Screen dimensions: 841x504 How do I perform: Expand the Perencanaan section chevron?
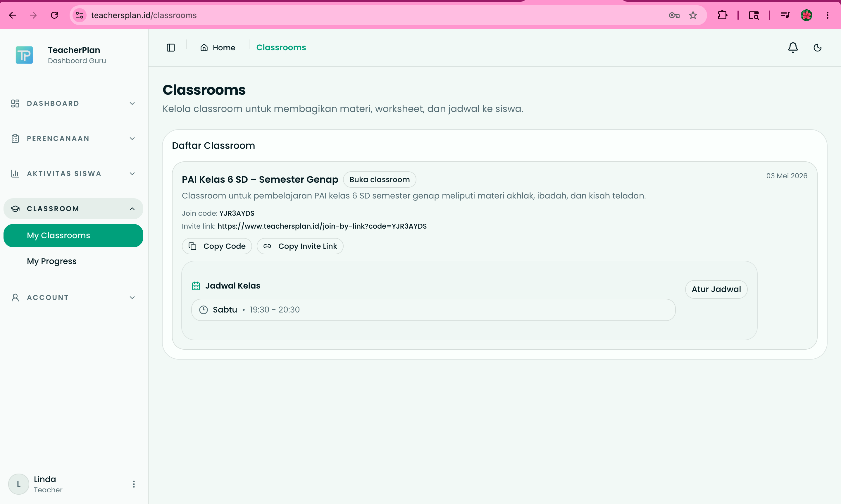pos(132,139)
